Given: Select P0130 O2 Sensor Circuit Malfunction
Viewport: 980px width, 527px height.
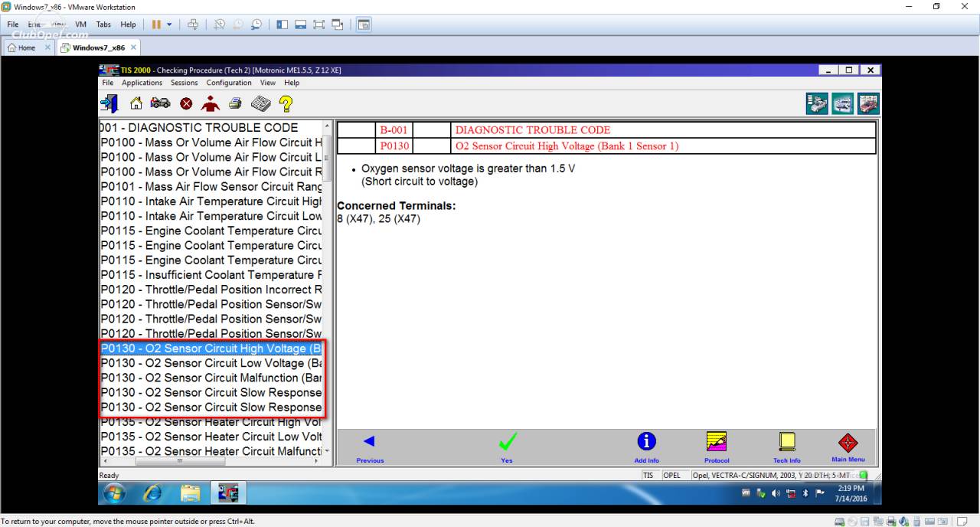Looking at the screenshot, I should click(x=211, y=378).
